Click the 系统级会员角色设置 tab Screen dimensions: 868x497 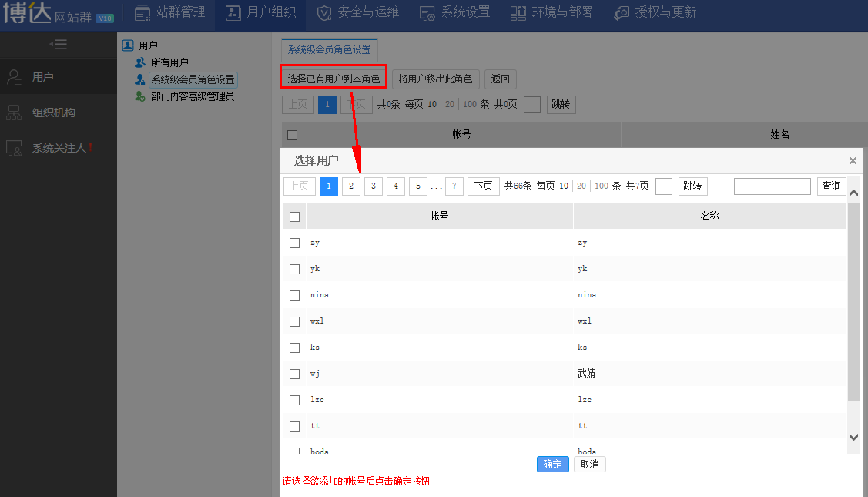(329, 49)
